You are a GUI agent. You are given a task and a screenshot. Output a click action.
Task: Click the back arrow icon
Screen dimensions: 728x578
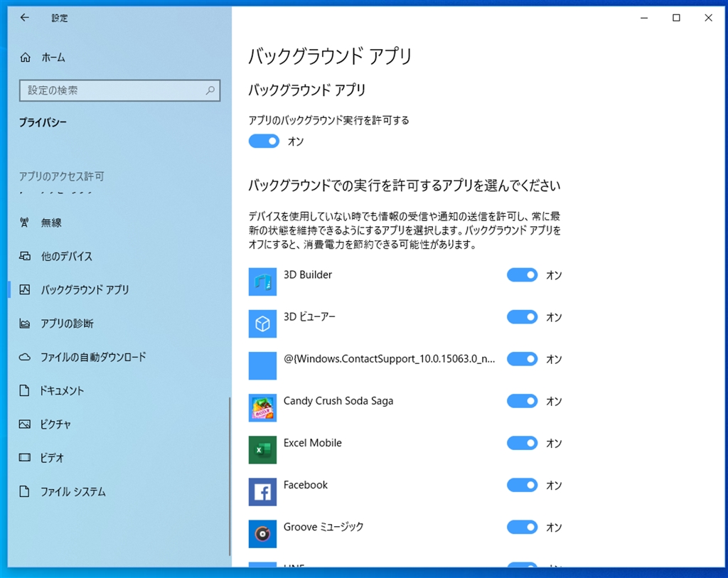coord(25,18)
